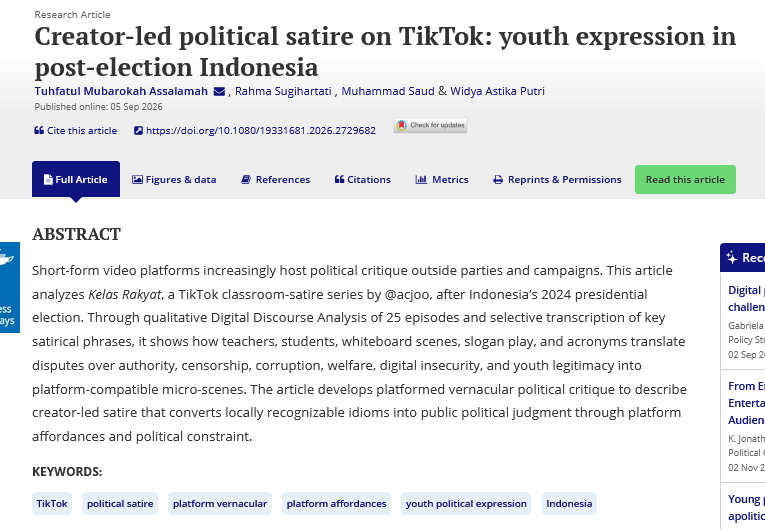Open recommended article starting with Young

point(746,508)
